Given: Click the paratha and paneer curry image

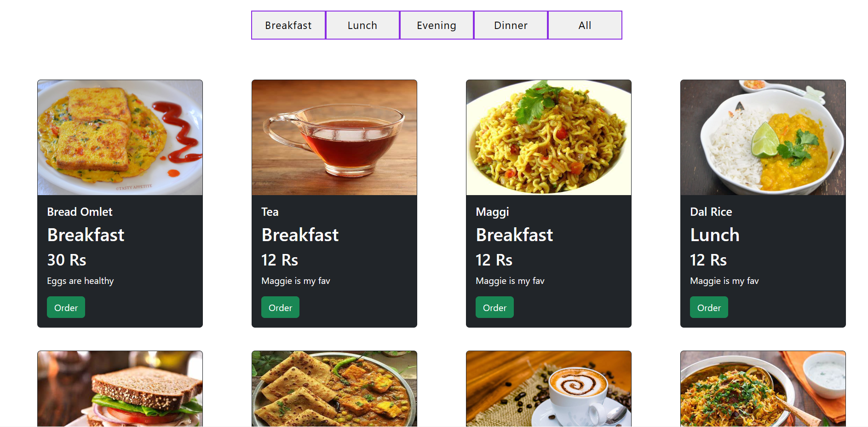Looking at the screenshot, I should (334, 389).
